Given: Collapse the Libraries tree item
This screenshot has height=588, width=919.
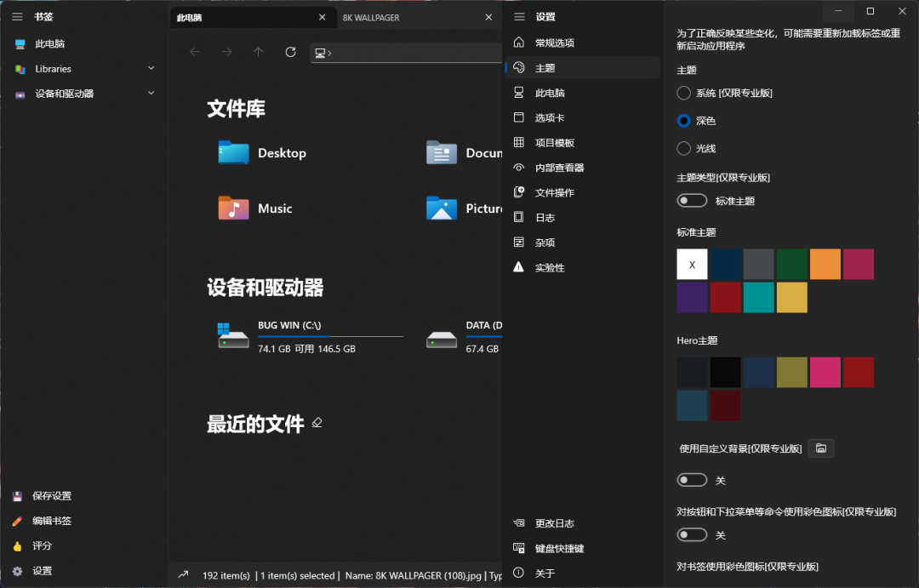Looking at the screenshot, I should click(x=151, y=68).
